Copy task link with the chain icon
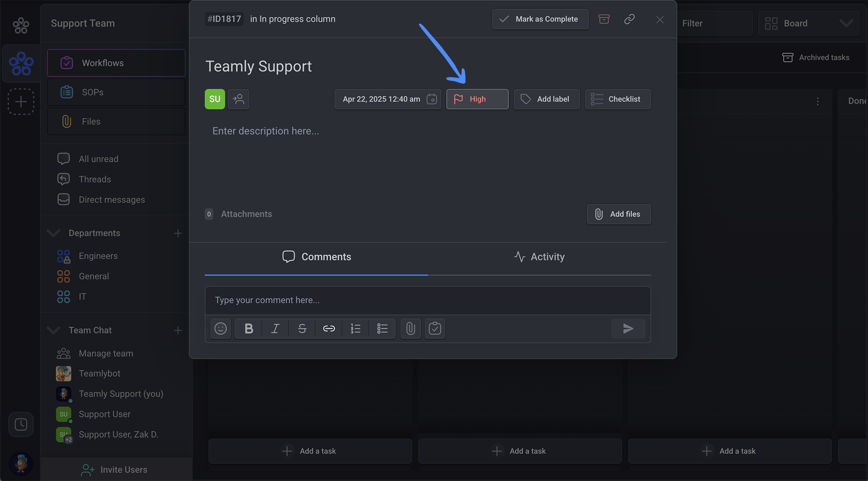The image size is (868, 481). 629,19
